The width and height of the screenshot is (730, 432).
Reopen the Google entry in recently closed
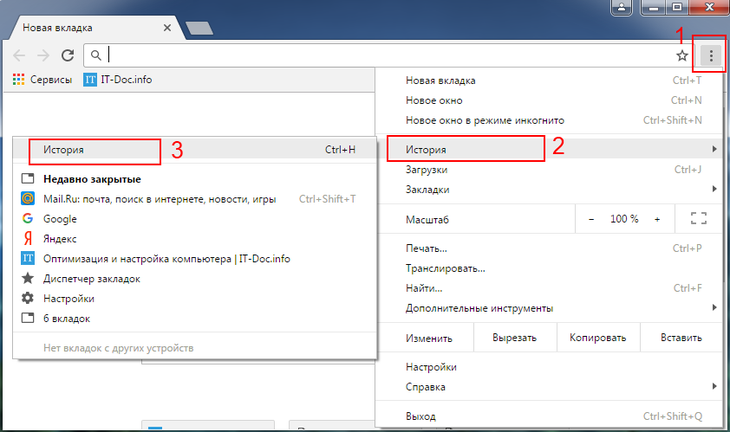(x=195, y=219)
